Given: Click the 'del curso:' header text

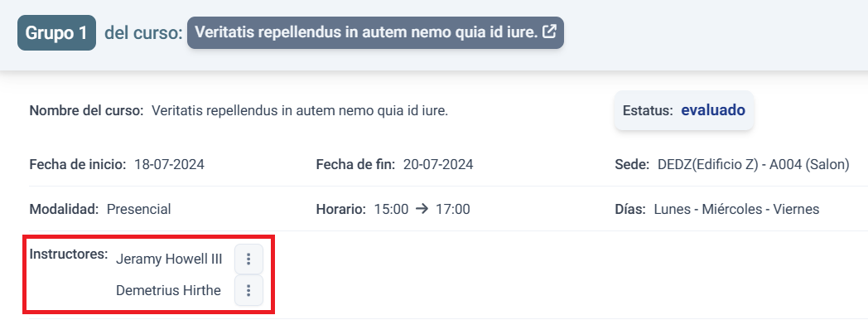Looking at the screenshot, I should 143,32.
